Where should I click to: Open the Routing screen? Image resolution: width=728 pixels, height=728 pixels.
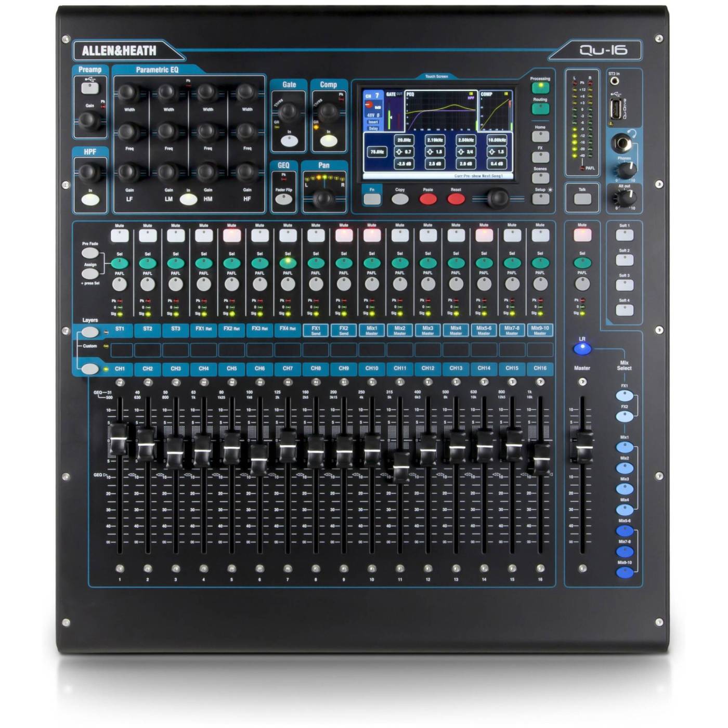(540, 108)
